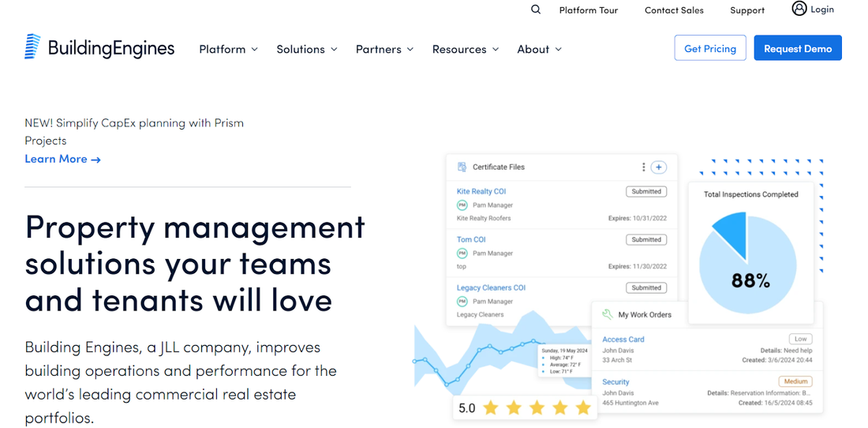Open the Partners navigation item
This screenshot has width=868, height=428.
(379, 49)
